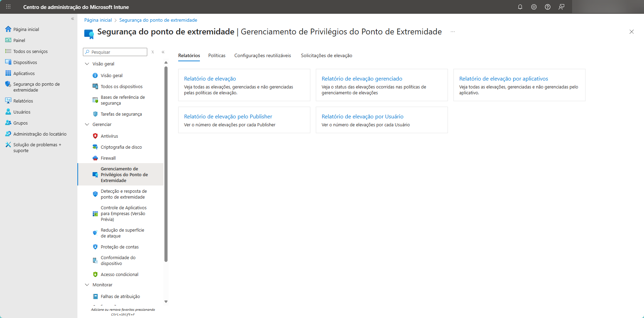Click the resource menu vertical scrollbar thumb
644x318 pixels.
tap(166, 164)
